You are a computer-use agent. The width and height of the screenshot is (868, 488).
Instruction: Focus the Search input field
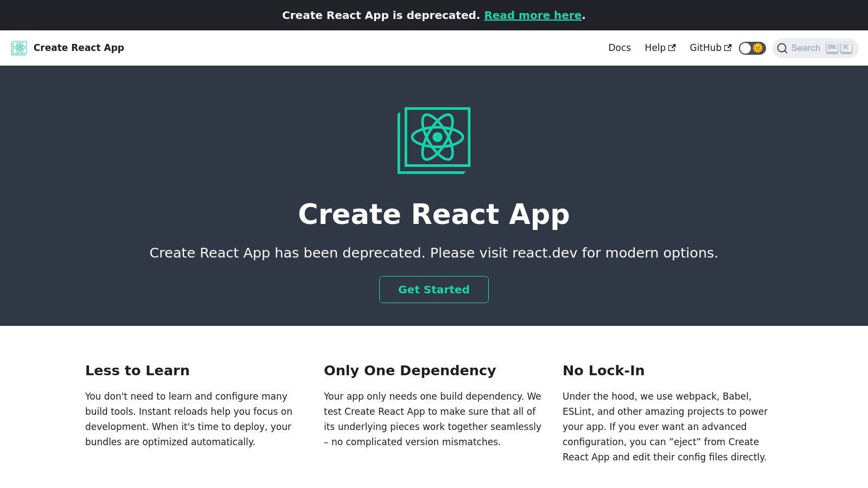tap(815, 48)
